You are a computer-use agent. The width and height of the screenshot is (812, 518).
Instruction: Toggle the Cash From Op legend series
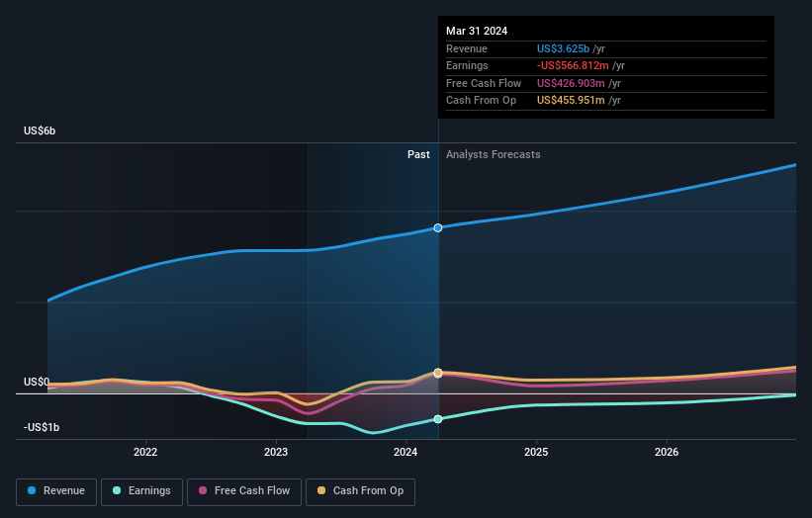click(x=360, y=491)
